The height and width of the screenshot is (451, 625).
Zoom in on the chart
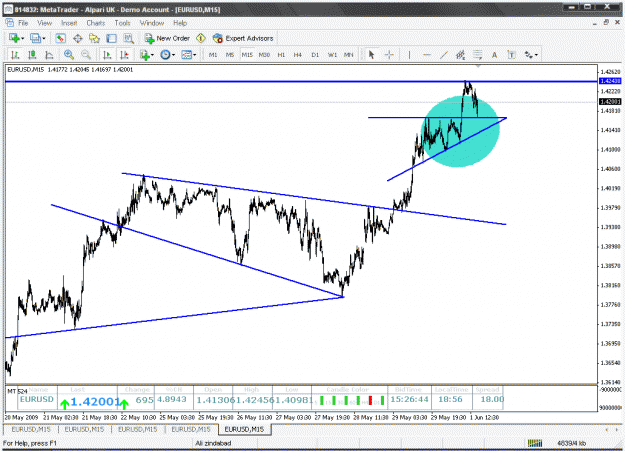click(69, 55)
